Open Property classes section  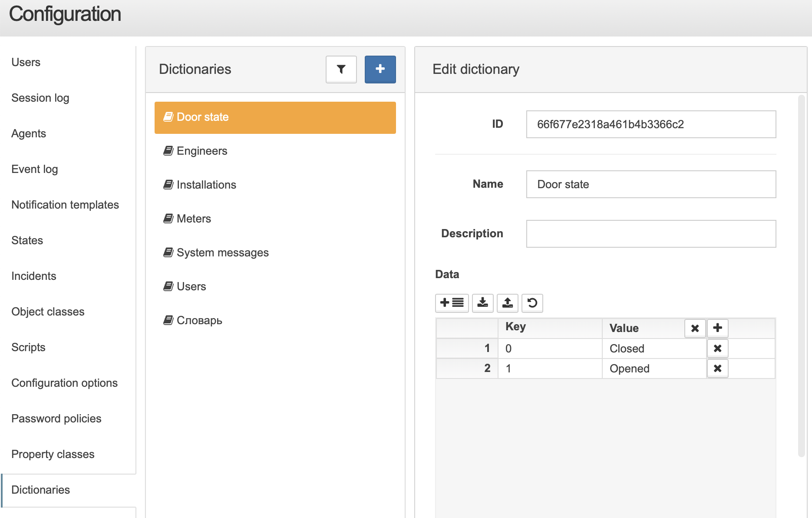point(53,454)
